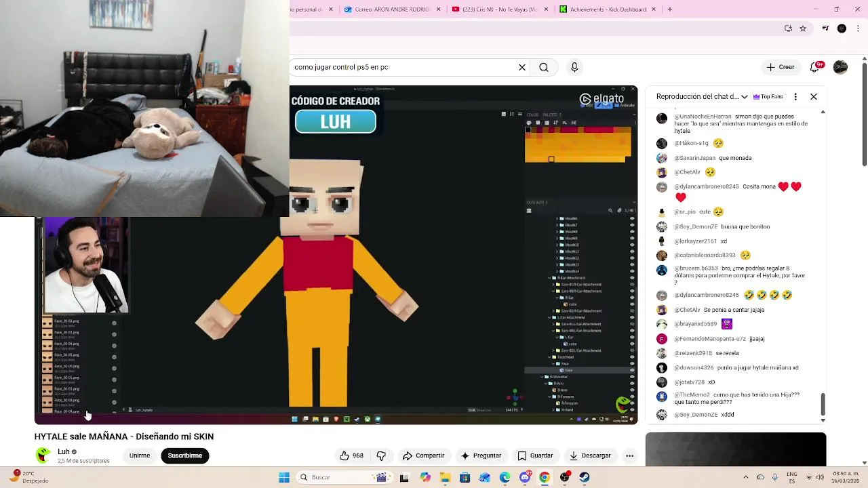Collapse the R-Ear-Attachment group

tap(550, 278)
